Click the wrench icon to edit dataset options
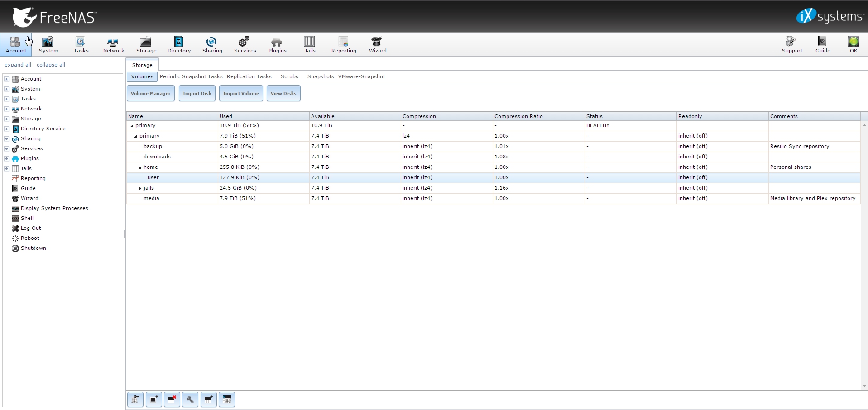Screen dimensions: 868x410 190,400
